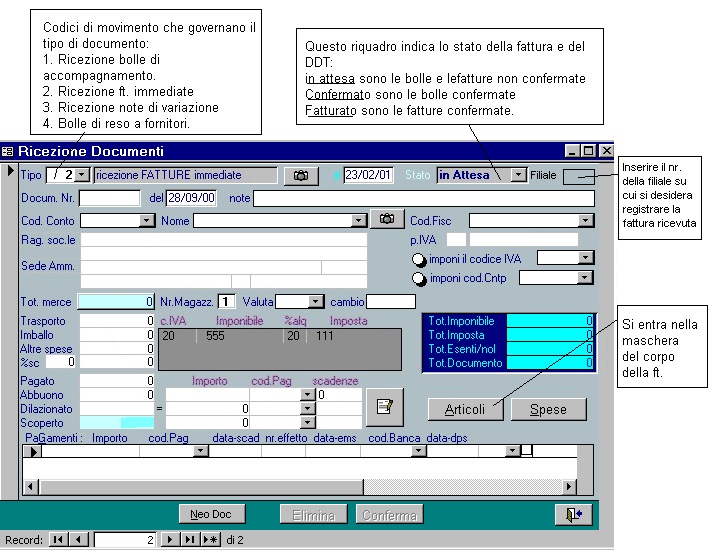Click the exit door icon

[573, 514]
